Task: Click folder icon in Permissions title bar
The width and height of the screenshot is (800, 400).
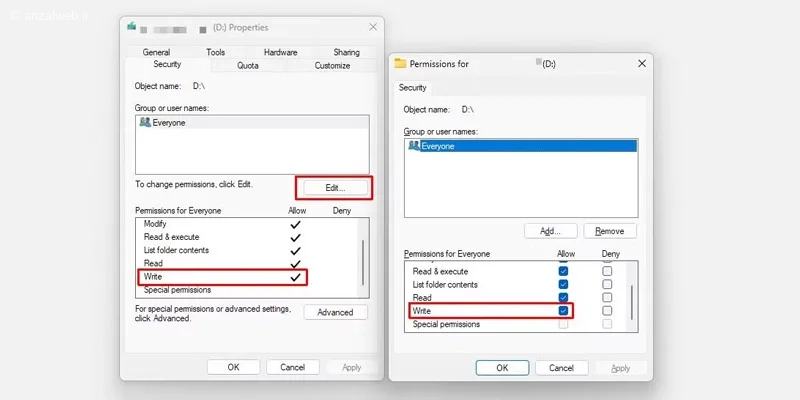Action: [400, 64]
